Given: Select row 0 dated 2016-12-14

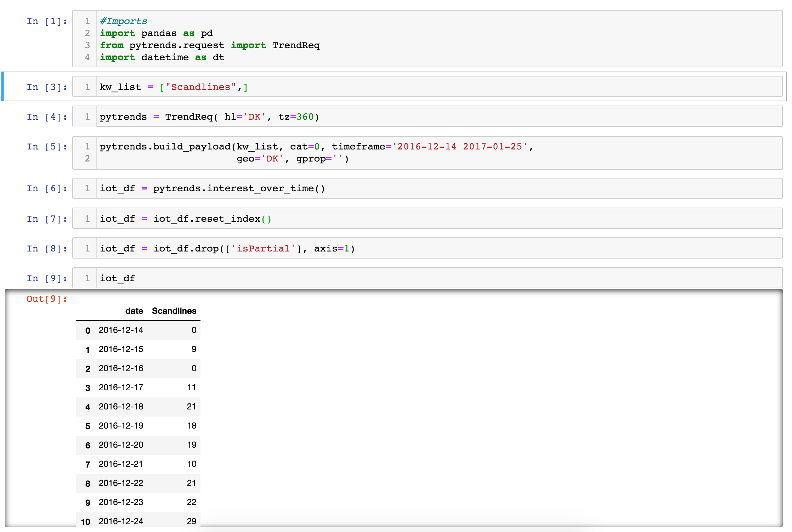Looking at the screenshot, I should click(x=138, y=330).
